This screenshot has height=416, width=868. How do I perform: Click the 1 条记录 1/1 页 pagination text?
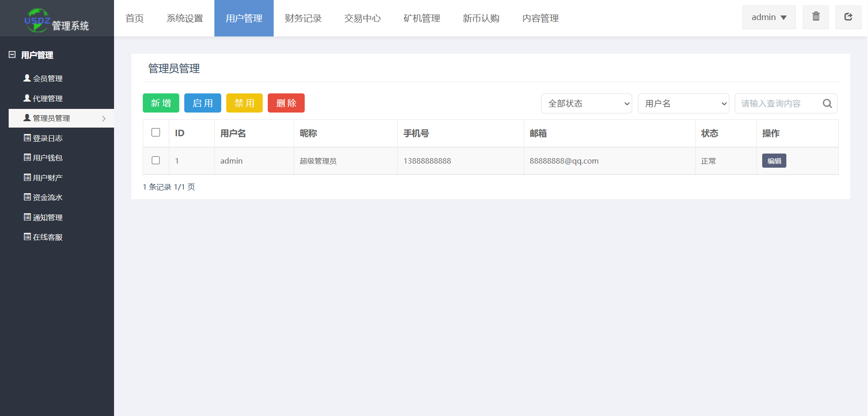tap(169, 187)
